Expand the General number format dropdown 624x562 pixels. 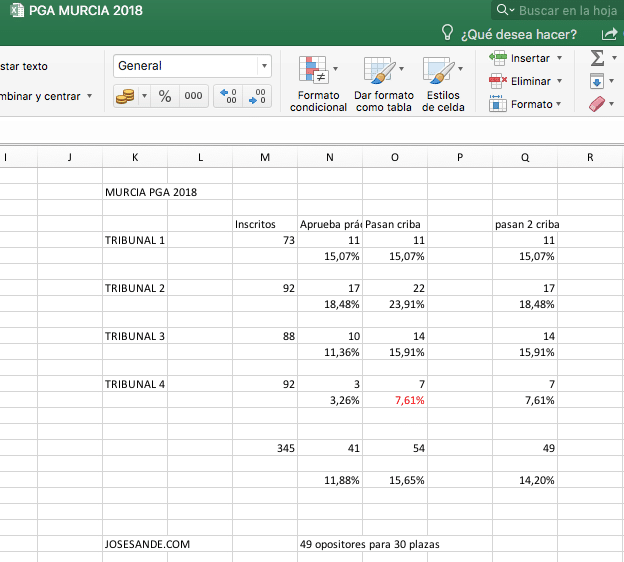(264, 66)
